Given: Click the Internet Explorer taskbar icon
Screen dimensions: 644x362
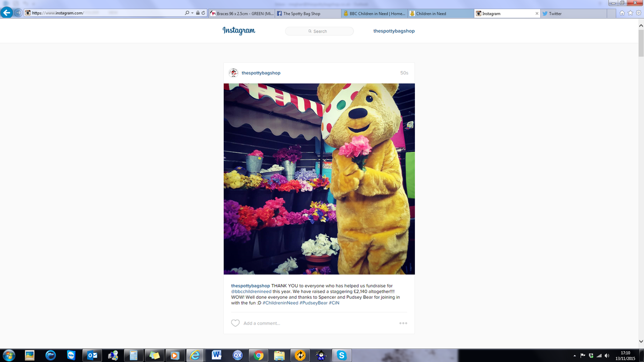Looking at the screenshot, I should 196,355.
